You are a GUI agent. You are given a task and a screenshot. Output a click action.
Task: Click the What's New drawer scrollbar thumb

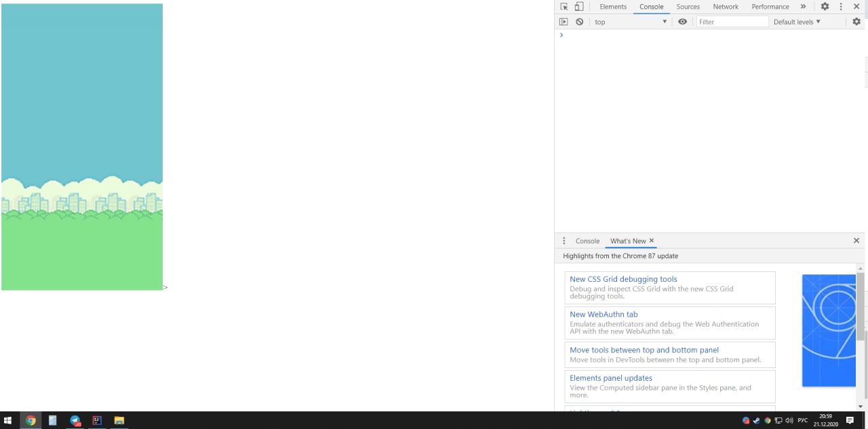click(x=861, y=306)
